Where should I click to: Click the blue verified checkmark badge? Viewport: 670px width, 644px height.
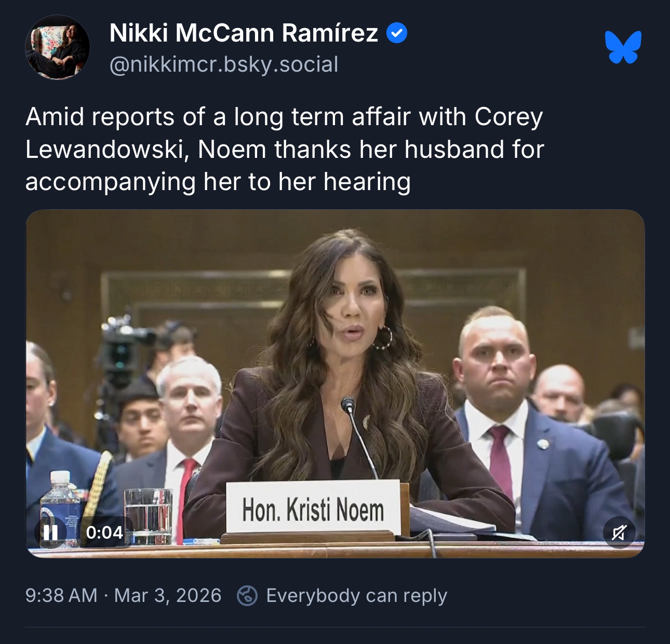point(397,33)
